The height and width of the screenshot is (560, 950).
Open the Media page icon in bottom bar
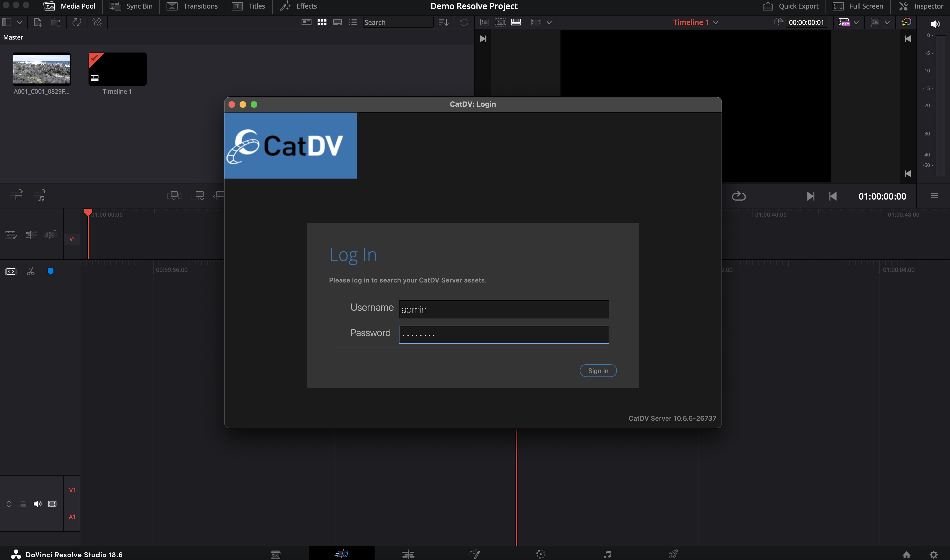(x=275, y=554)
